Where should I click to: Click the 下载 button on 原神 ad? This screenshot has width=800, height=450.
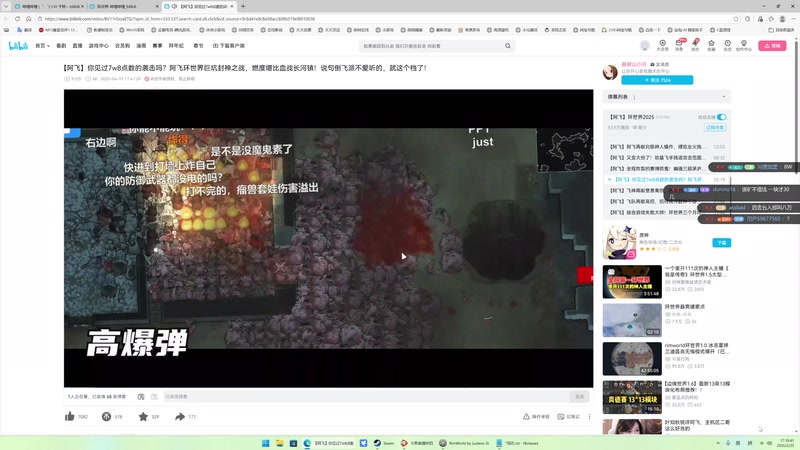[x=721, y=243]
